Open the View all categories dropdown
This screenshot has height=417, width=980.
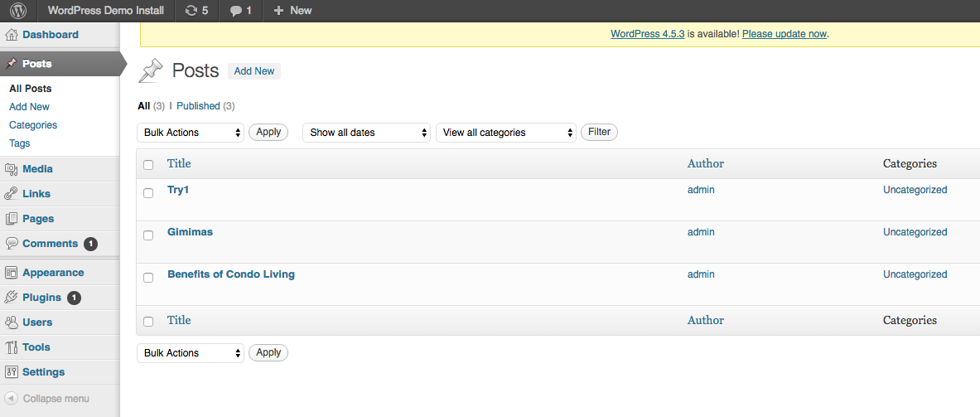click(506, 133)
